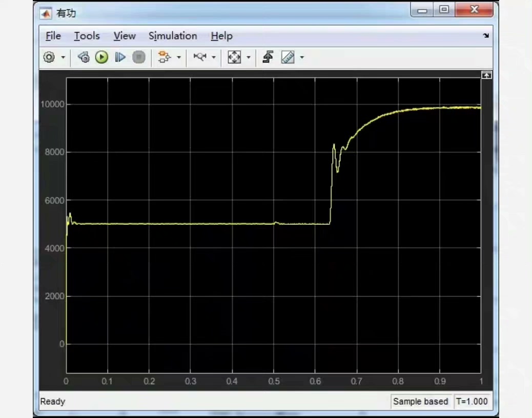Open the Cursor Measurements ruler icon

[x=288, y=57]
